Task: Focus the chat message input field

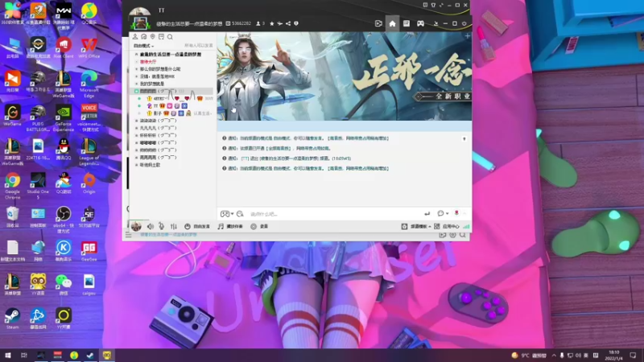Action: point(335,214)
